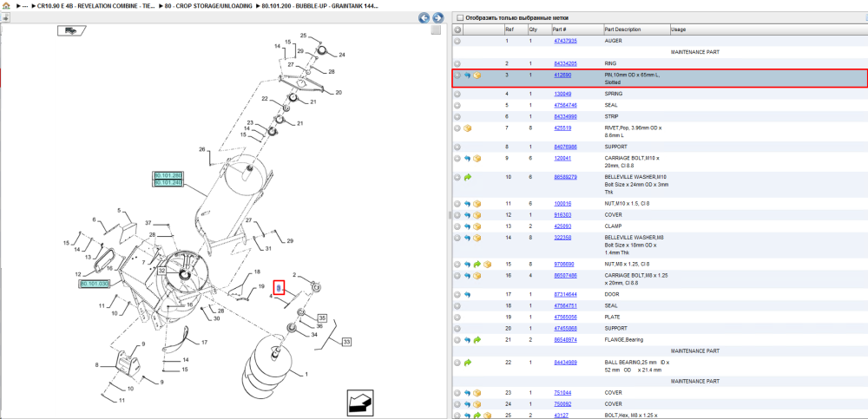Click boxed callout 32 in diagram
Viewport: 868px width, 419px height.
tap(161, 272)
